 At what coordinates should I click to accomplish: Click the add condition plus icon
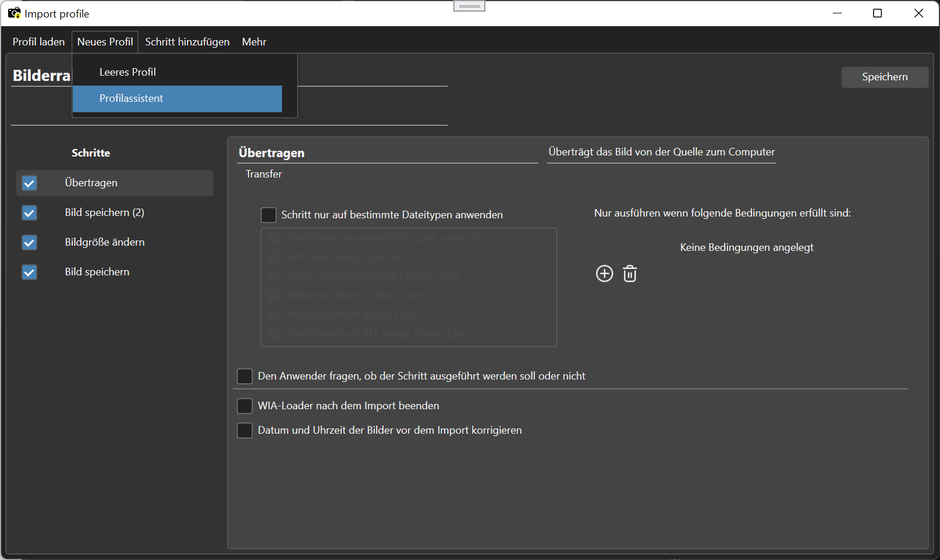click(604, 274)
